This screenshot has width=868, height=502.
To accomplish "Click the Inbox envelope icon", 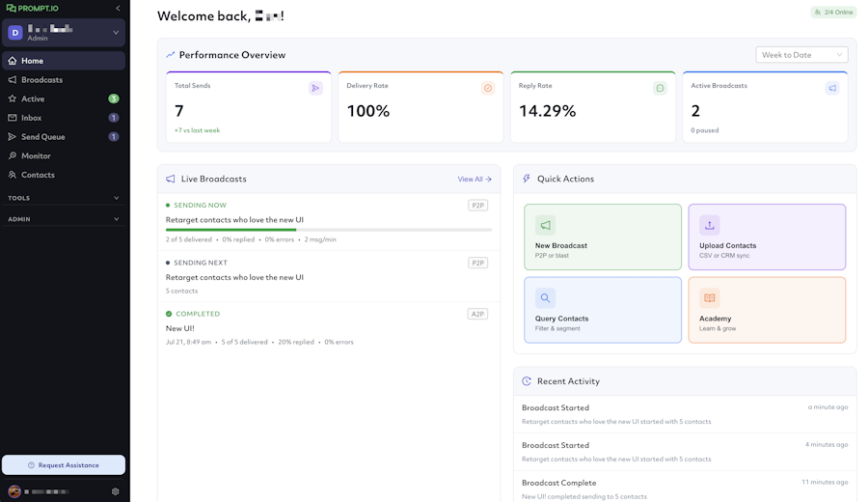I will click(x=13, y=118).
